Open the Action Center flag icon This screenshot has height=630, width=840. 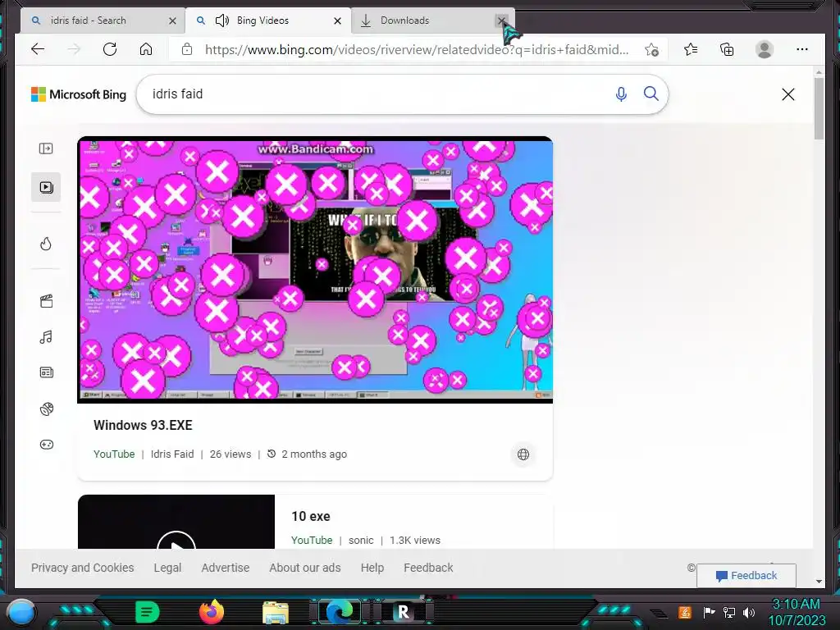tap(709, 612)
